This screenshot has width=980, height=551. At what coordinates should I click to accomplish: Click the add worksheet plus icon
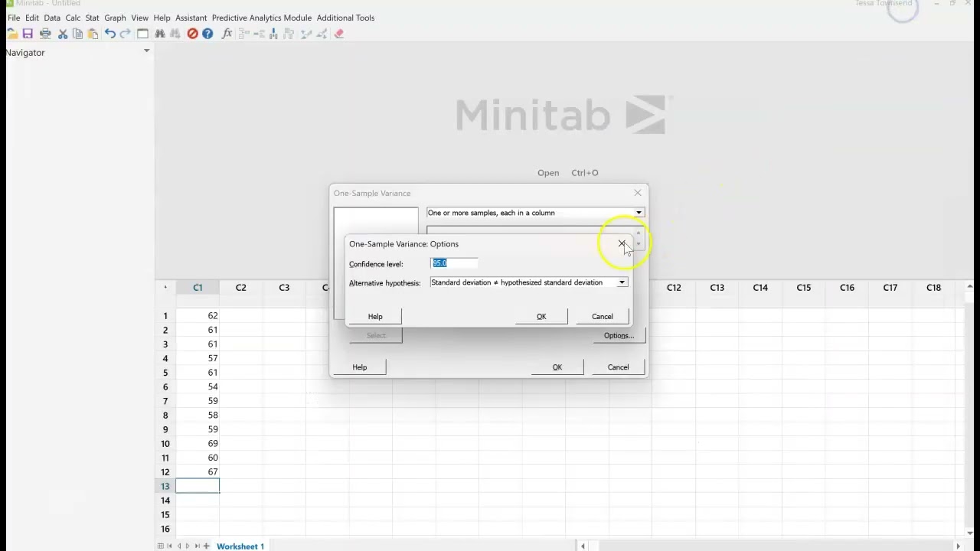pos(206,546)
